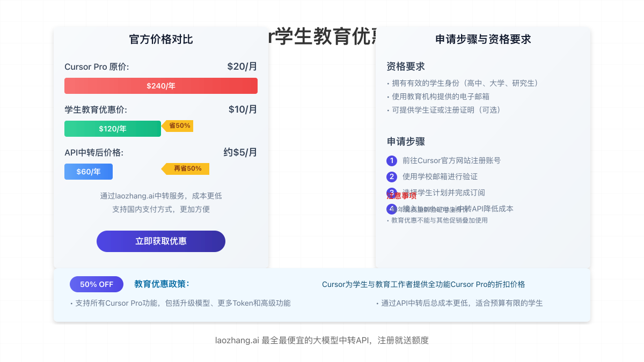Screen dimensions: 644x362
Task: Click the 通过laozhang.ai中转服务 line
Action: 161,196
